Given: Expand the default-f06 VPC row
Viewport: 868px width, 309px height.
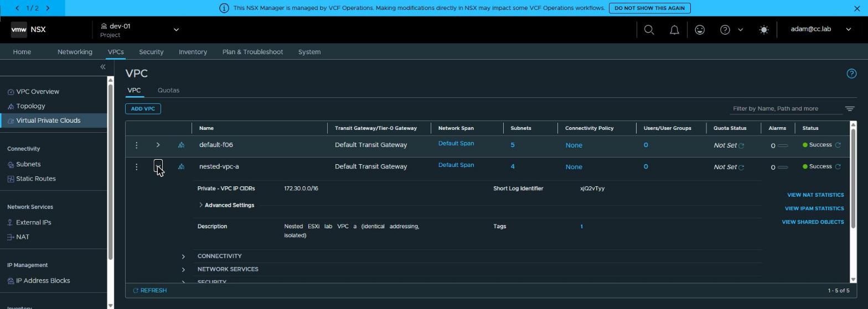Looking at the screenshot, I should 158,145.
